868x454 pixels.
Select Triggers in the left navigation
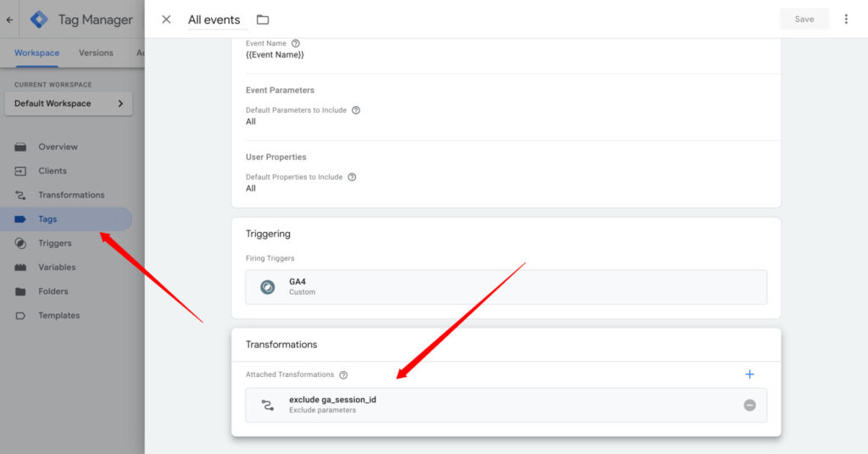[x=54, y=243]
